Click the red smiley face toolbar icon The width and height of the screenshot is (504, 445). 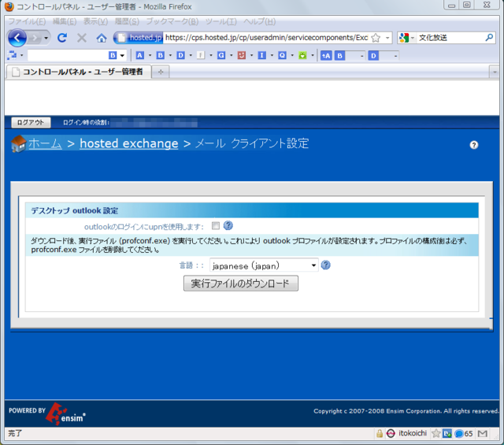tap(242, 55)
